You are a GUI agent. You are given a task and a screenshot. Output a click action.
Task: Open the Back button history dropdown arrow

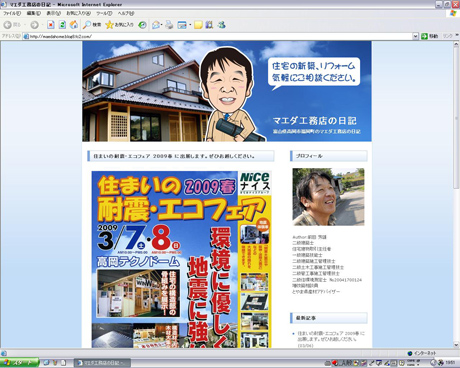[25, 25]
